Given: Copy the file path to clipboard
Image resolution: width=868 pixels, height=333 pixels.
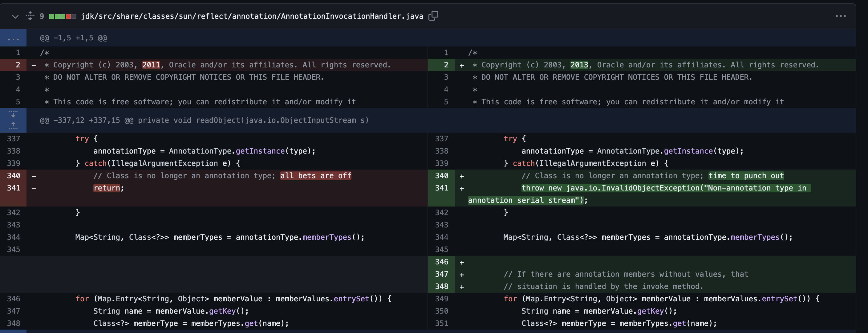Looking at the screenshot, I should [x=433, y=16].
